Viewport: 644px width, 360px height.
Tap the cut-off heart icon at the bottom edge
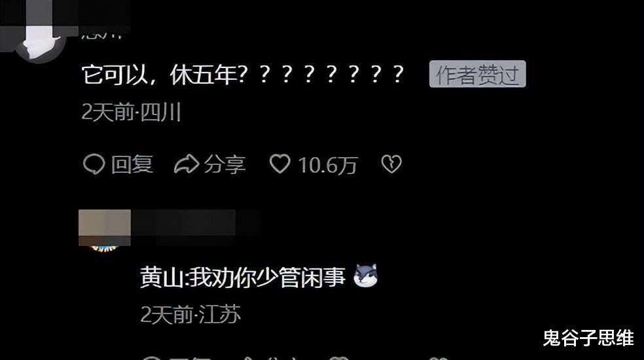(x=339, y=358)
